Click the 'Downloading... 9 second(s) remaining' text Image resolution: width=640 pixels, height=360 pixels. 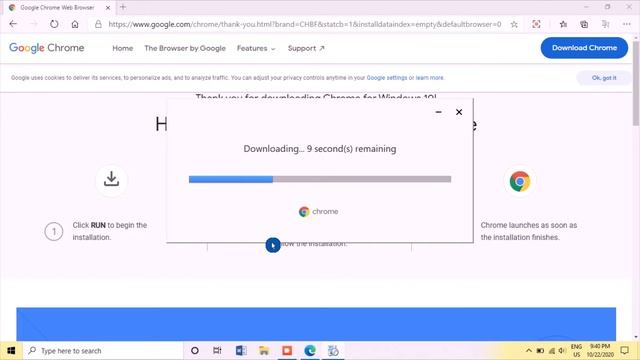[320, 149]
